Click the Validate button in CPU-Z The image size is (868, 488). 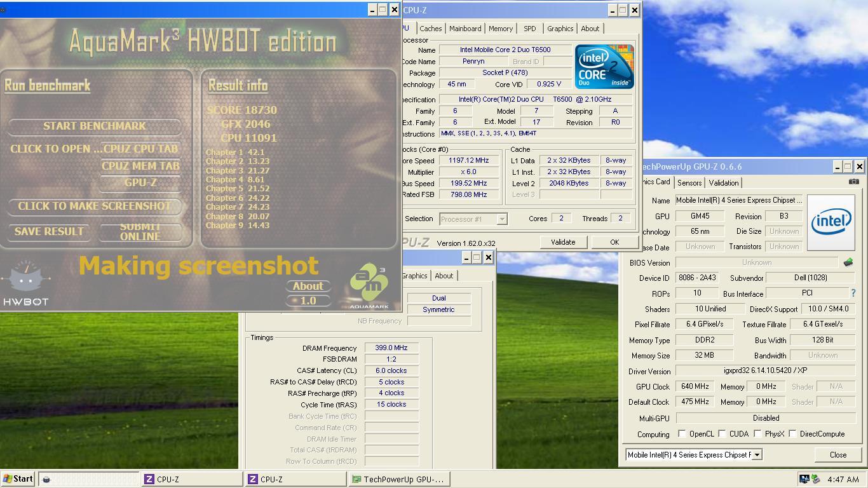point(563,242)
